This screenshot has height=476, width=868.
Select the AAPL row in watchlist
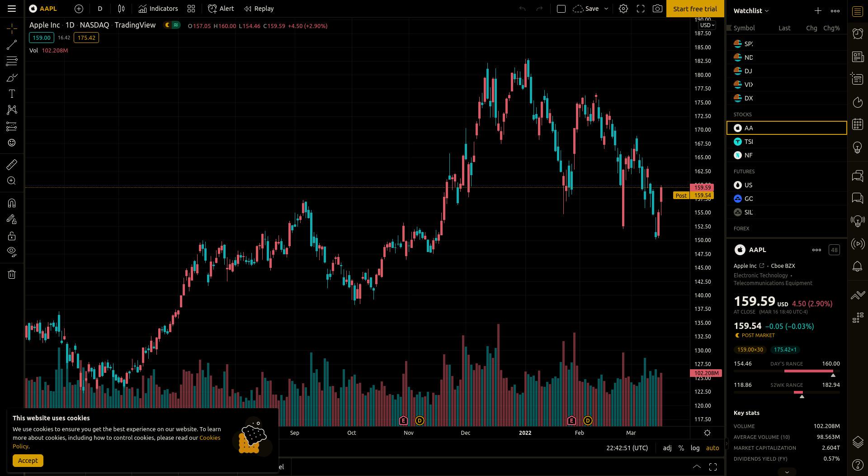tap(787, 128)
